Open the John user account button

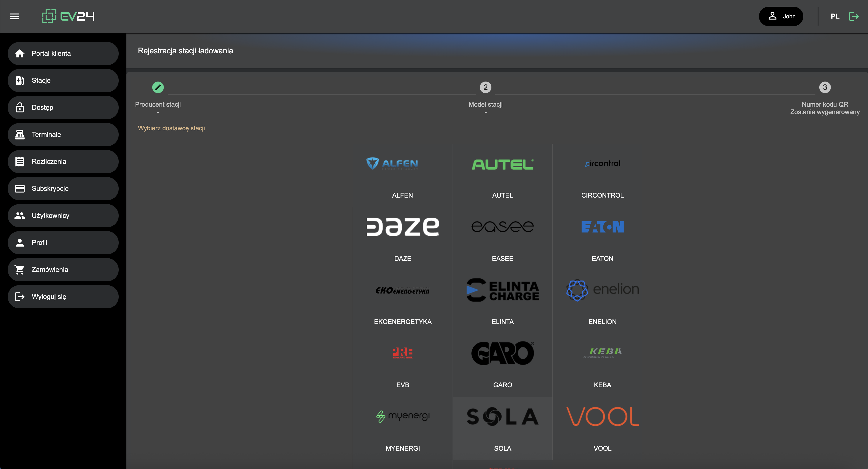(781, 16)
